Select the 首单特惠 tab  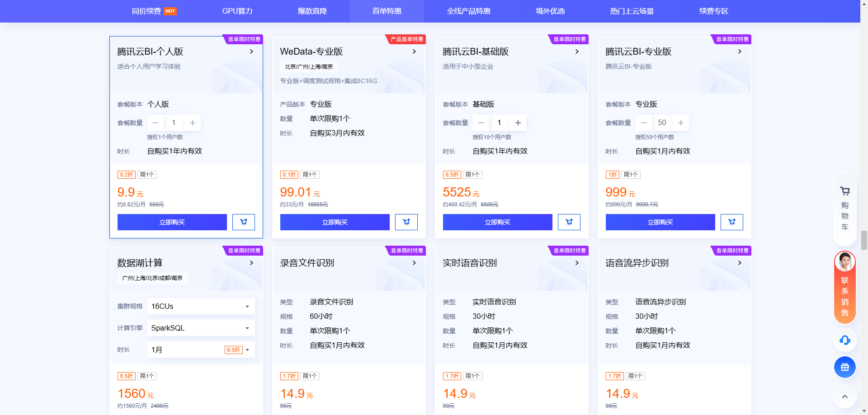(x=387, y=11)
